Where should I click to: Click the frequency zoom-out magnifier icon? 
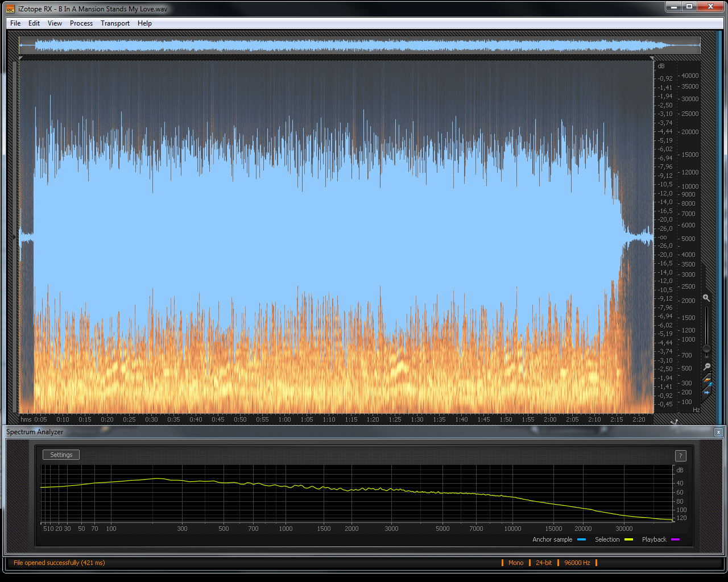[x=706, y=367]
